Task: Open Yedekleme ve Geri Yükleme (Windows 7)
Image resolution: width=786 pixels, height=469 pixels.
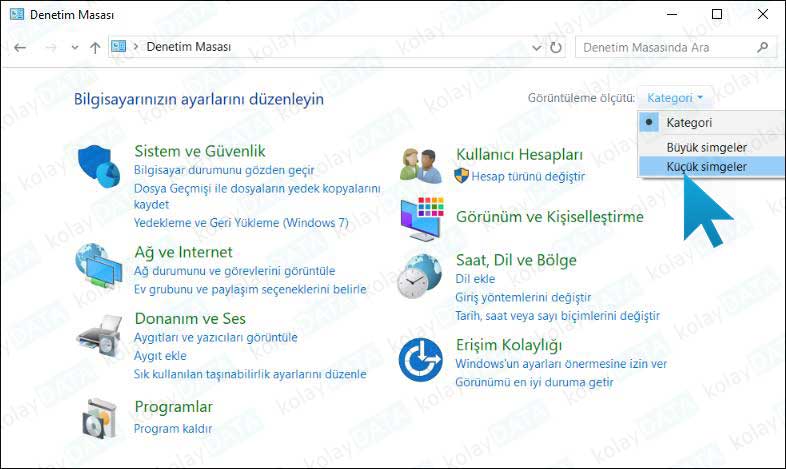Action: coord(241,222)
